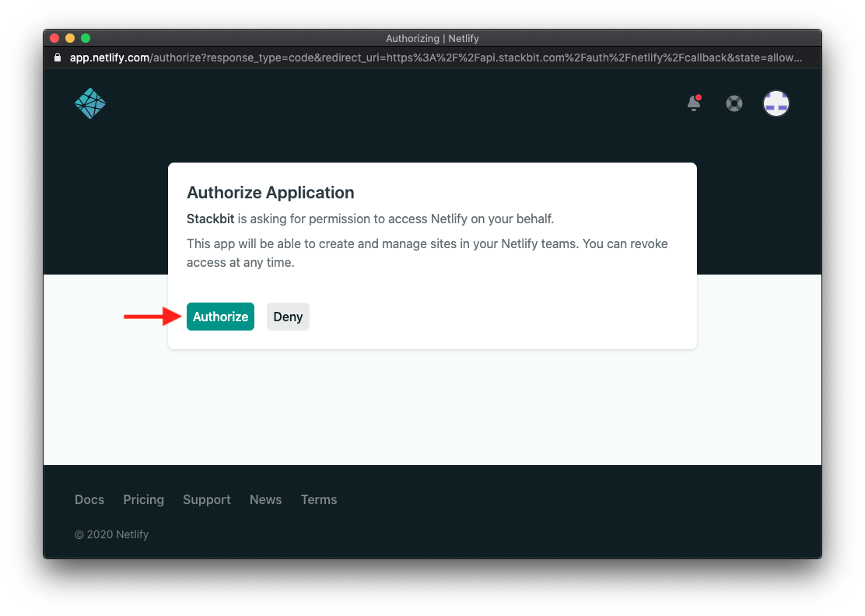Click the © 2020 Netlify copyright text
This screenshot has height=616, width=865.
coord(111,534)
